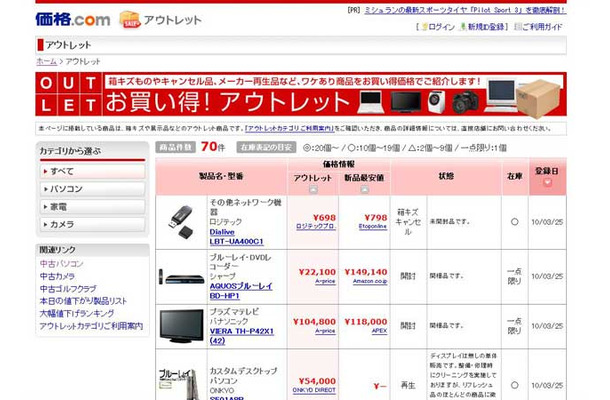This screenshot has height=400, width=610.
Task: Click the アウトレット sale box icon
Action: point(130,19)
